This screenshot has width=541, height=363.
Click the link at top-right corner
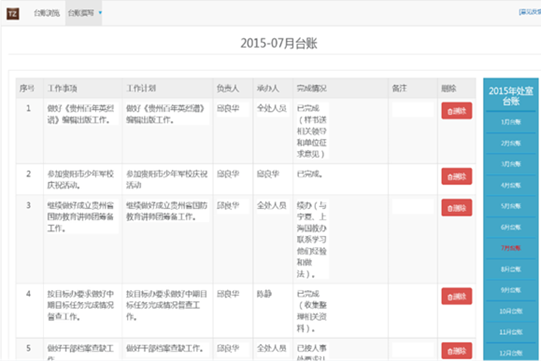click(x=530, y=12)
